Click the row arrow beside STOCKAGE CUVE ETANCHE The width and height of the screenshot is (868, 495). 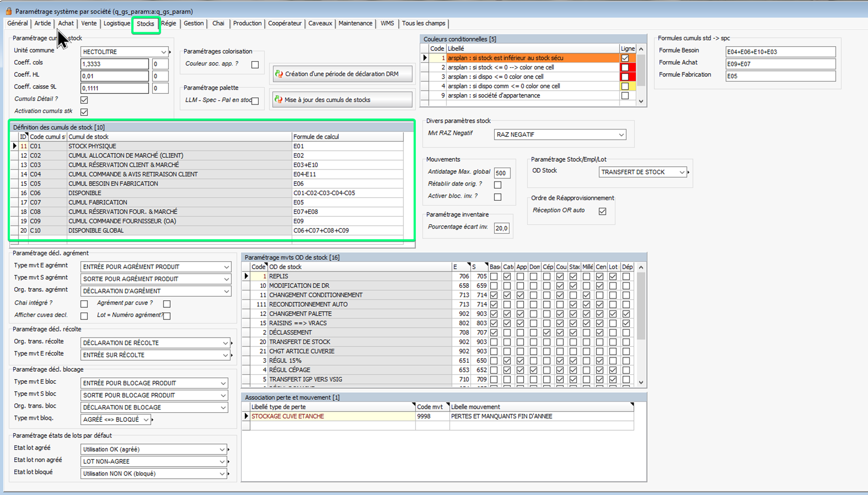tap(246, 416)
